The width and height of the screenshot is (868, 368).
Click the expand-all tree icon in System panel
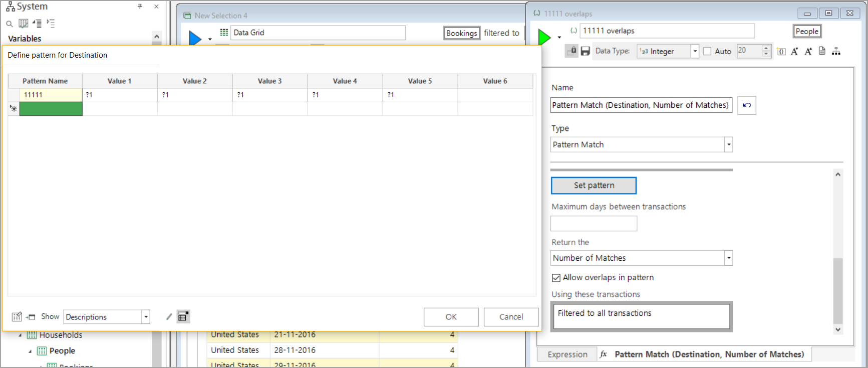[51, 23]
